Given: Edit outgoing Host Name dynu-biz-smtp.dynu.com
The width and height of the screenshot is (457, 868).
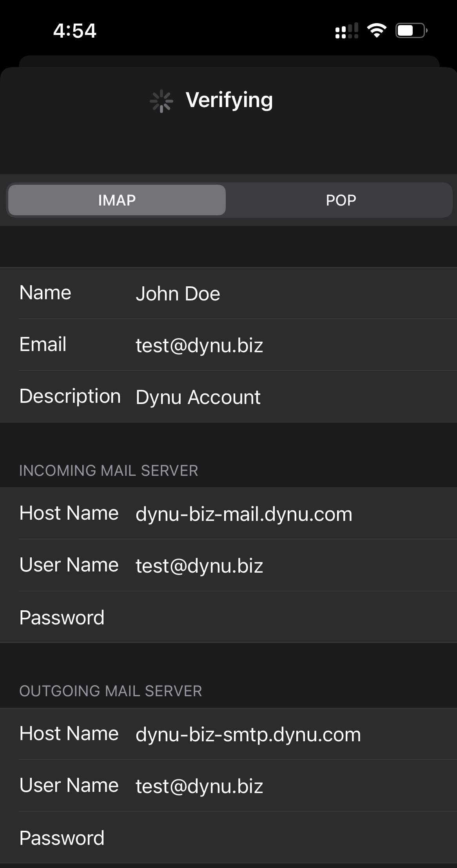Looking at the screenshot, I should (x=228, y=734).
